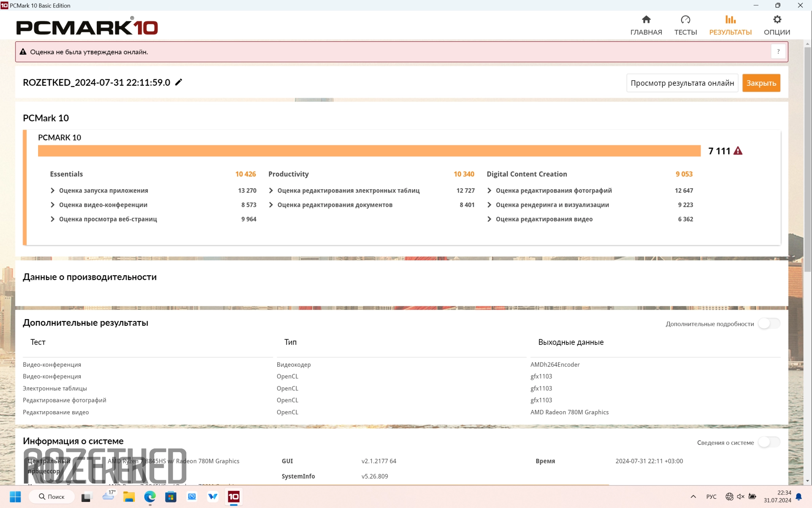812x508 pixels.
Task: Open Microsoft Edge from the taskbar
Action: [x=150, y=496]
